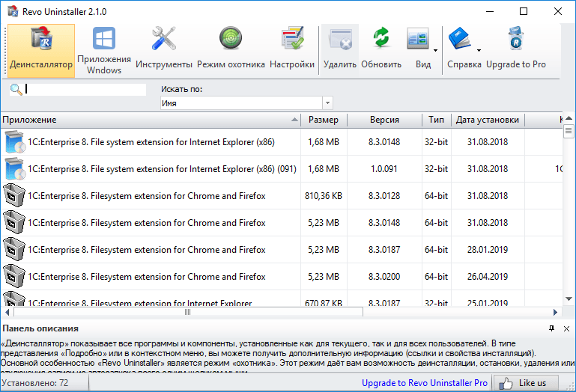Click the Upgrade to Pro icon
Viewport: 576px width, 392px height.
pos(516,38)
